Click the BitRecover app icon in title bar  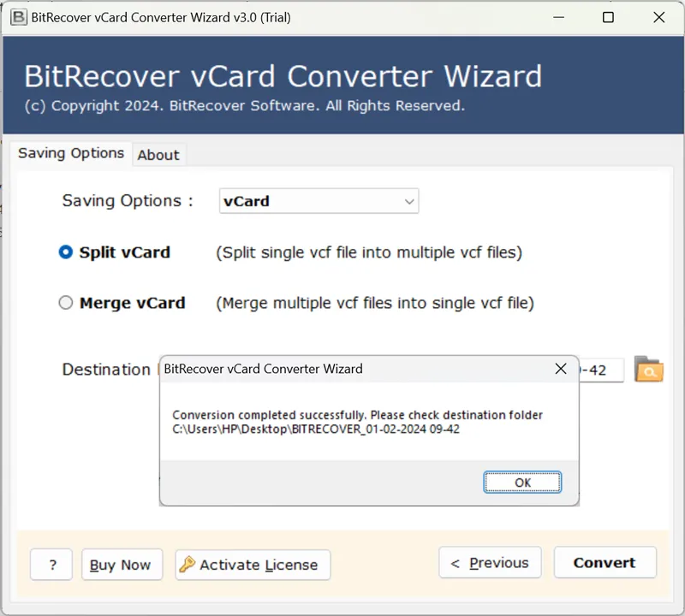click(19, 17)
